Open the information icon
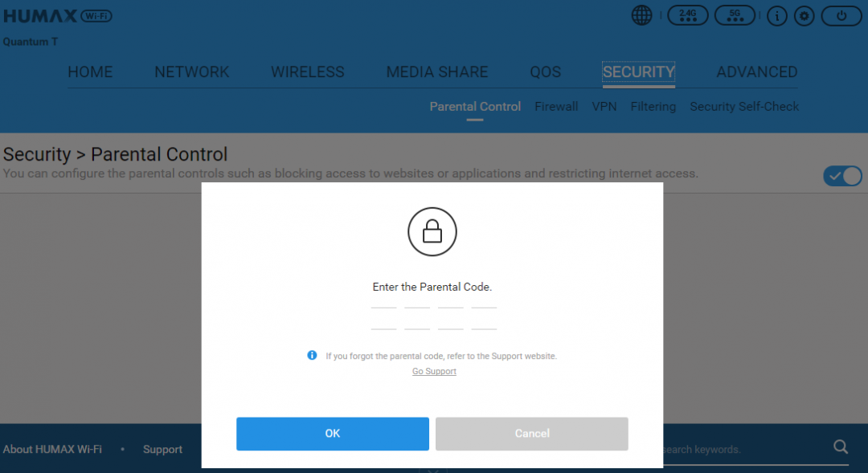The height and width of the screenshot is (473, 868). [776, 16]
